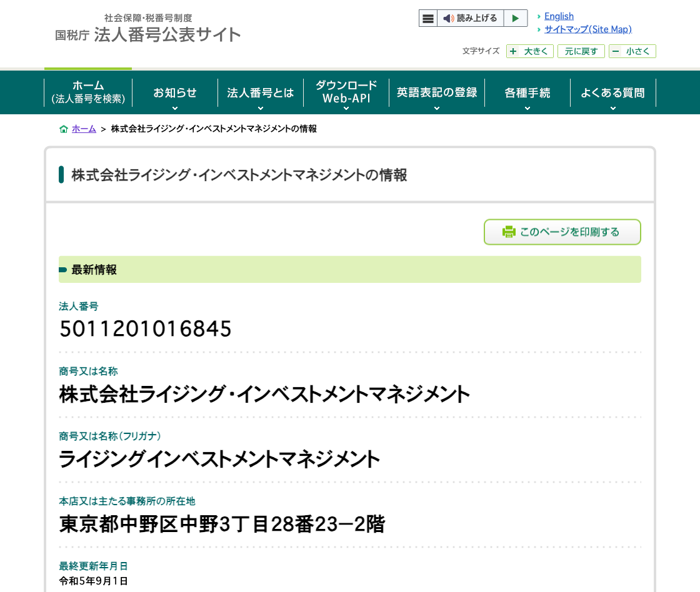This screenshot has height=592, width=700.
Task: Click the 商号又は名称(フリガナ) label
Action: coord(110,436)
